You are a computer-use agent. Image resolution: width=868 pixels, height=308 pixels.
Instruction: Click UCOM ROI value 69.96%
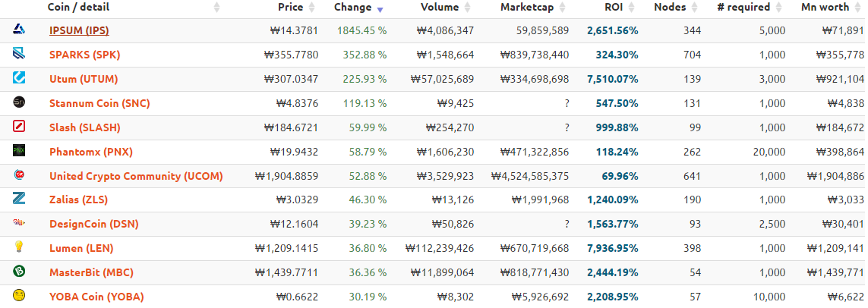[620, 177]
